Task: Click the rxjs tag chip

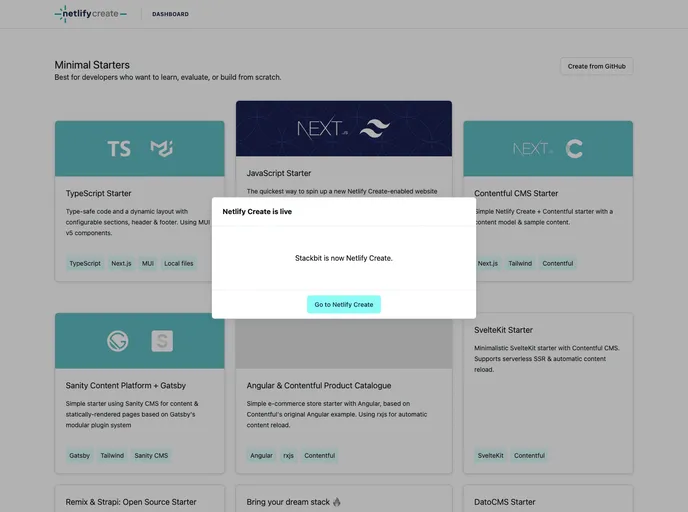Action: [x=288, y=455]
